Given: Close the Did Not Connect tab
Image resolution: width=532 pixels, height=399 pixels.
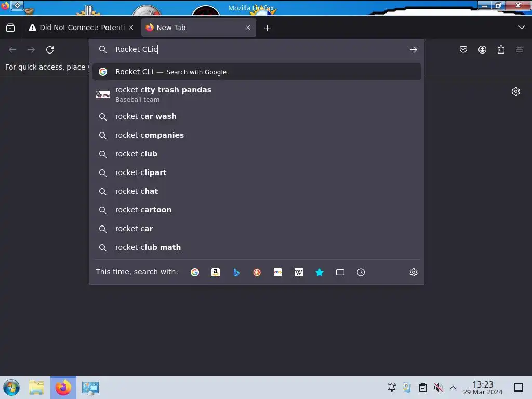Looking at the screenshot, I should [131, 28].
